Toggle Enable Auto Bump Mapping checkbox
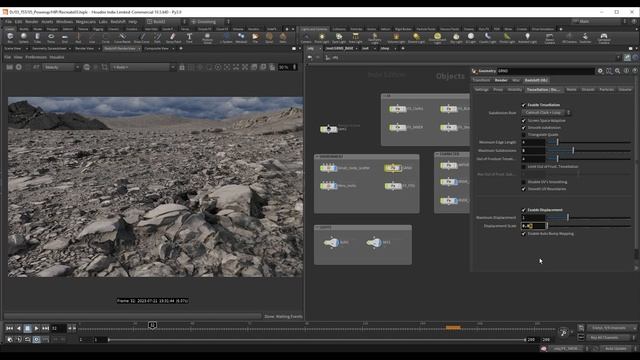640x360 pixels. pyautogui.click(x=524, y=234)
